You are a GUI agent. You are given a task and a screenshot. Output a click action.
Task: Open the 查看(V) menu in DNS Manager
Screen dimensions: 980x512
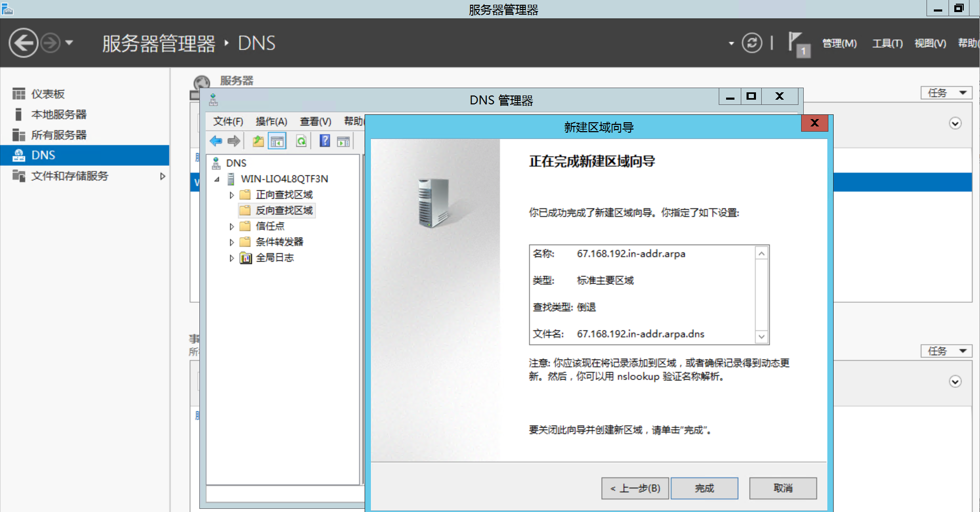pyautogui.click(x=315, y=122)
